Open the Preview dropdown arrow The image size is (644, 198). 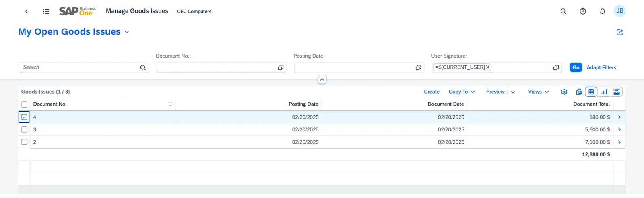[513, 92]
